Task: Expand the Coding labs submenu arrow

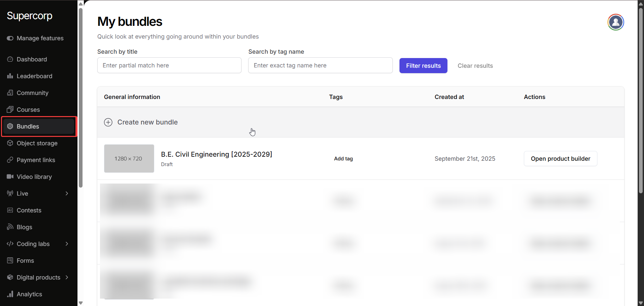Action: coord(67,244)
